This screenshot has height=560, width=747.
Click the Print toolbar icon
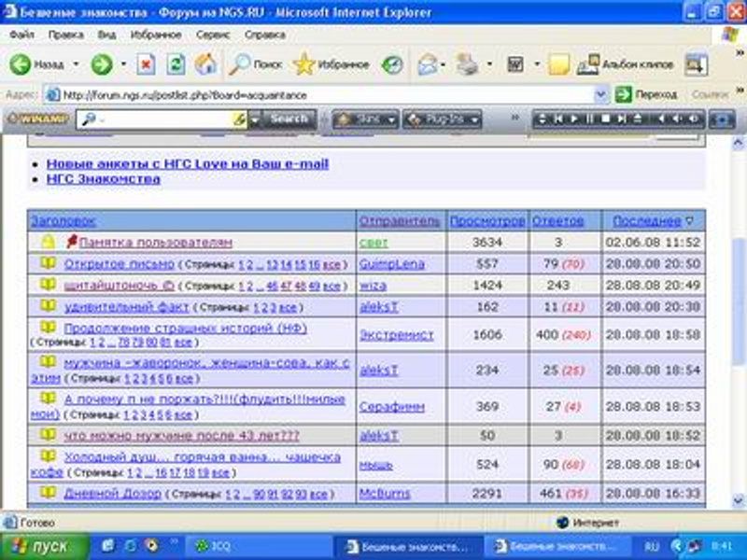pyautogui.click(x=468, y=64)
